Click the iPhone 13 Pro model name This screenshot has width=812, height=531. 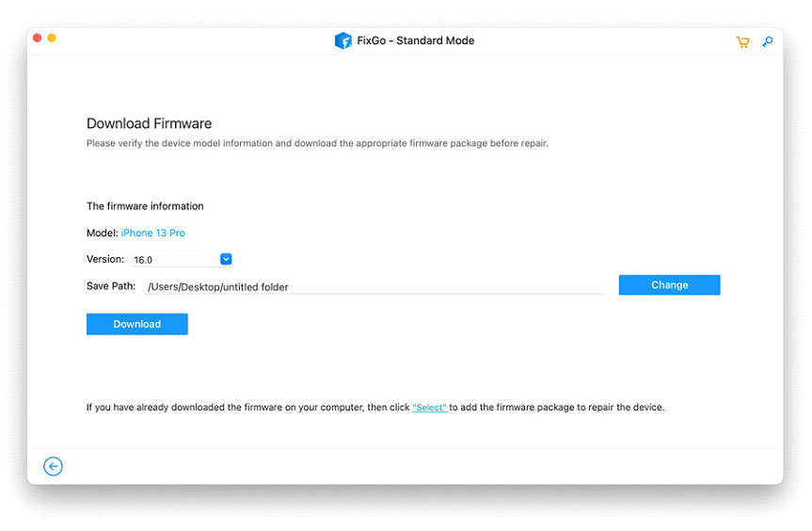(x=152, y=233)
